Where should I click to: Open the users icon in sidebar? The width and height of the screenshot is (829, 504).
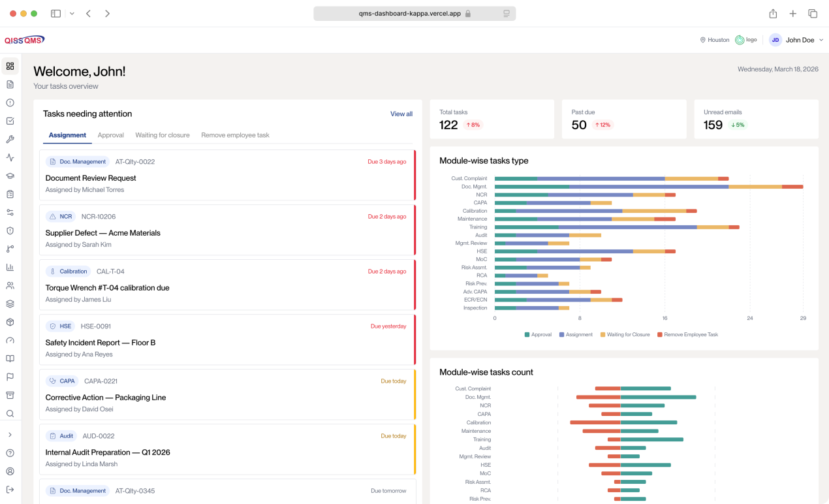(10, 285)
